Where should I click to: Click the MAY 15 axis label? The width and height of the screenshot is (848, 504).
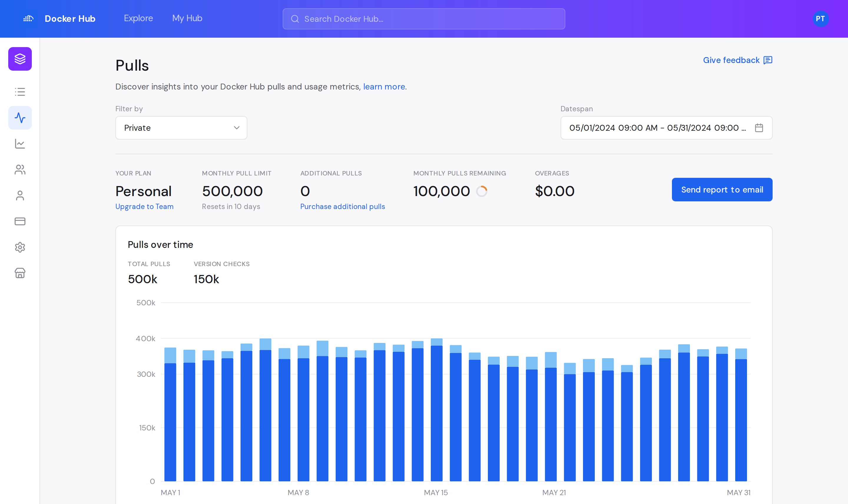436,493
